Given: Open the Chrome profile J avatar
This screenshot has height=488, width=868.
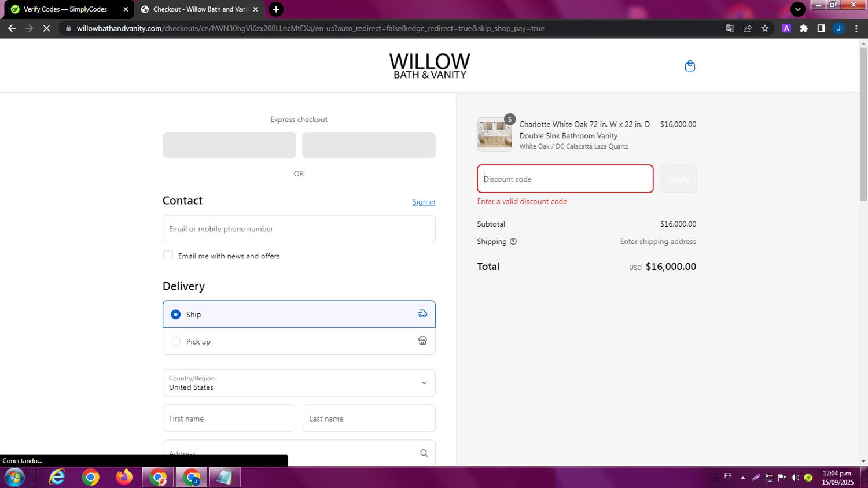Looking at the screenshot, I should [x=838, y=28].
